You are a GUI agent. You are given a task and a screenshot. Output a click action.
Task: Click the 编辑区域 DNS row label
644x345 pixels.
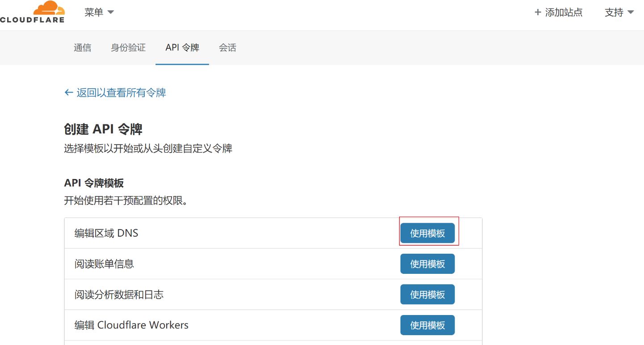pyautogui.click(x=106, y=233)
